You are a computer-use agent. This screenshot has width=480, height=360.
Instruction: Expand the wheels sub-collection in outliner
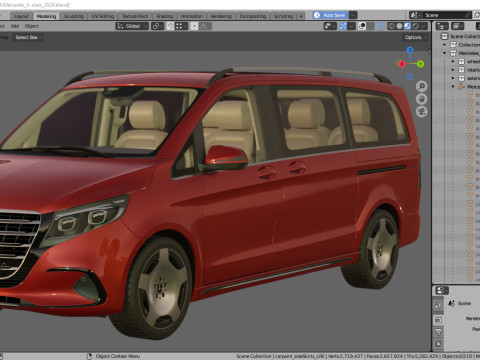coord(453,61)
